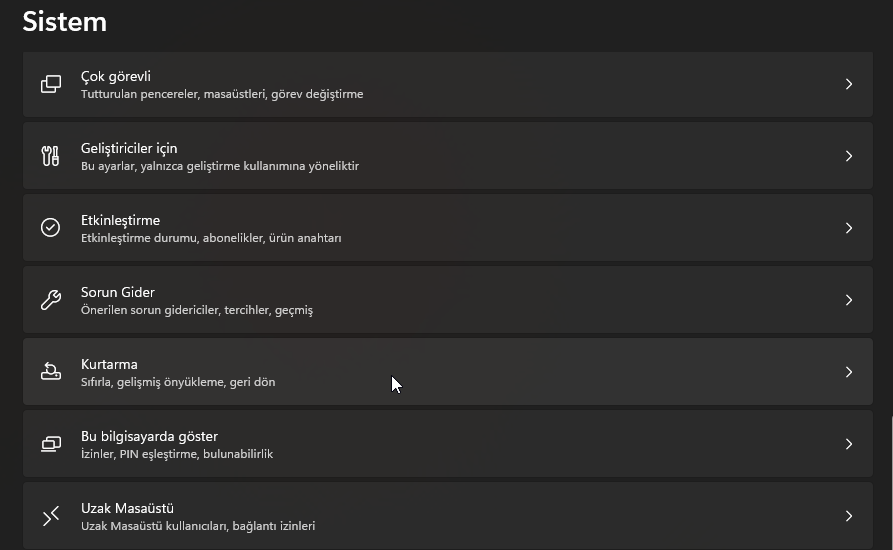Select the Çok görevli title text
893x550 pixels.
point(116,77)
